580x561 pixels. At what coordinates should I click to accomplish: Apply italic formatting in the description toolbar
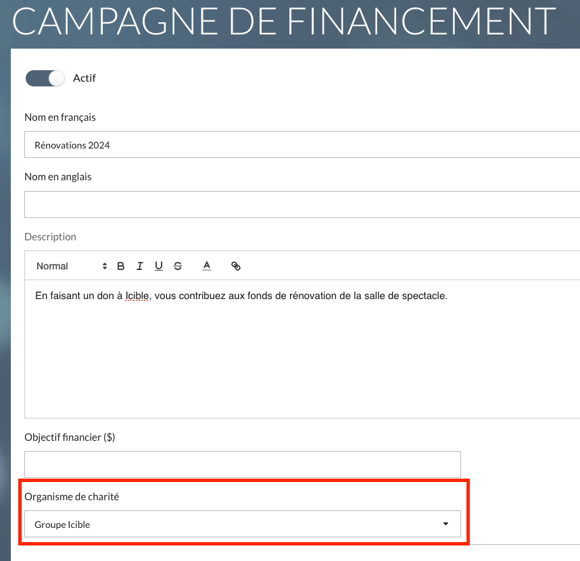[139, 266]
